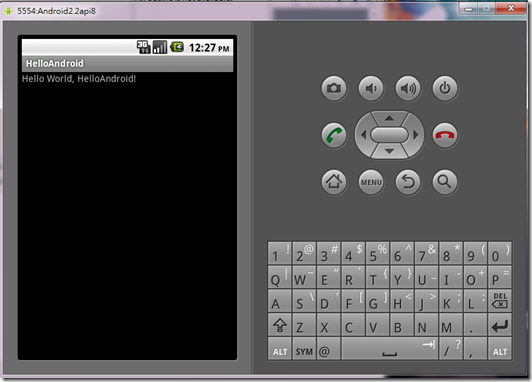Close the 5554:Android2.2api8 emulator window
Viewport: 532px width, 382px height.
pyautogui.click(x=511, y=8)
